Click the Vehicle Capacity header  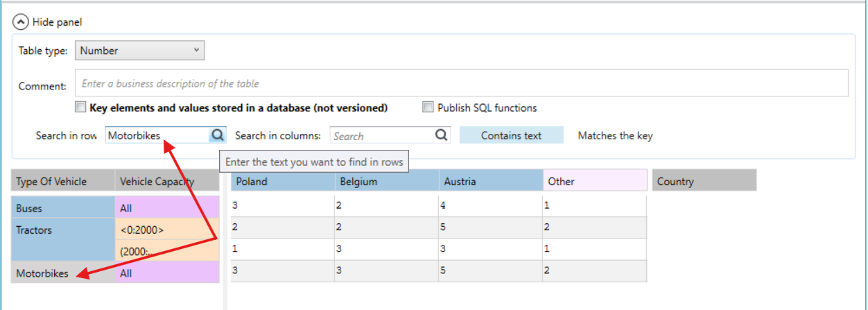click(x=167, y=181)
